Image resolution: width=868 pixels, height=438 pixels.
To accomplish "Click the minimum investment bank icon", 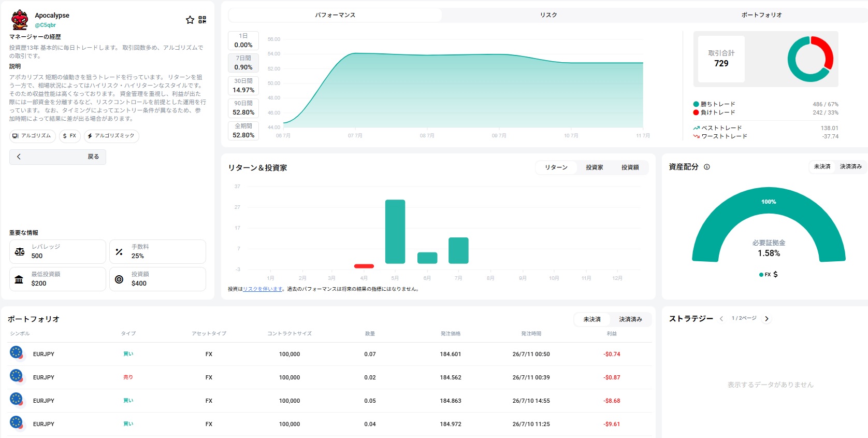I will click(19, 279).
